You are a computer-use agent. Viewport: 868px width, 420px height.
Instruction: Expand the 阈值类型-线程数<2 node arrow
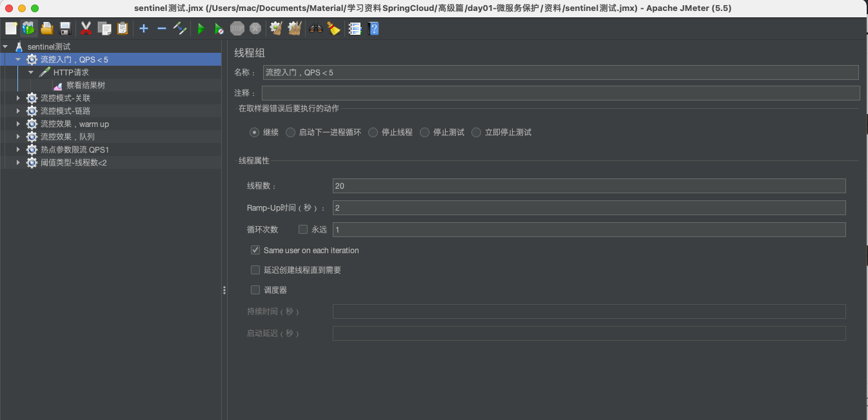click(18, 162)
